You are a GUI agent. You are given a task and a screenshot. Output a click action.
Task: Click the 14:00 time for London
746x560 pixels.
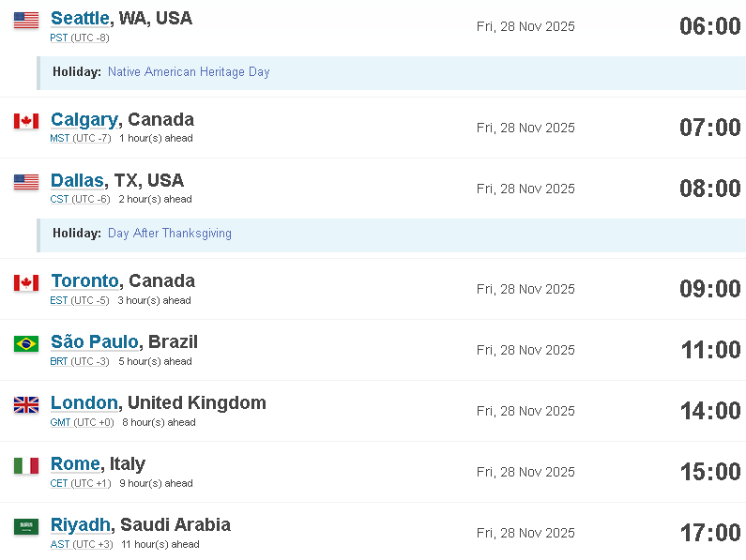point(710,411)
